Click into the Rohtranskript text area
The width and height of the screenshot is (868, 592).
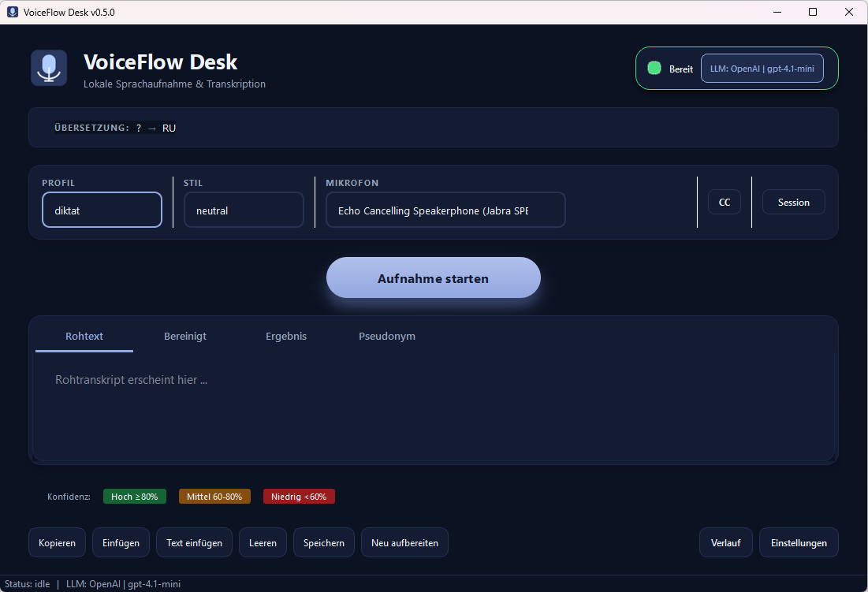[434, 407]
